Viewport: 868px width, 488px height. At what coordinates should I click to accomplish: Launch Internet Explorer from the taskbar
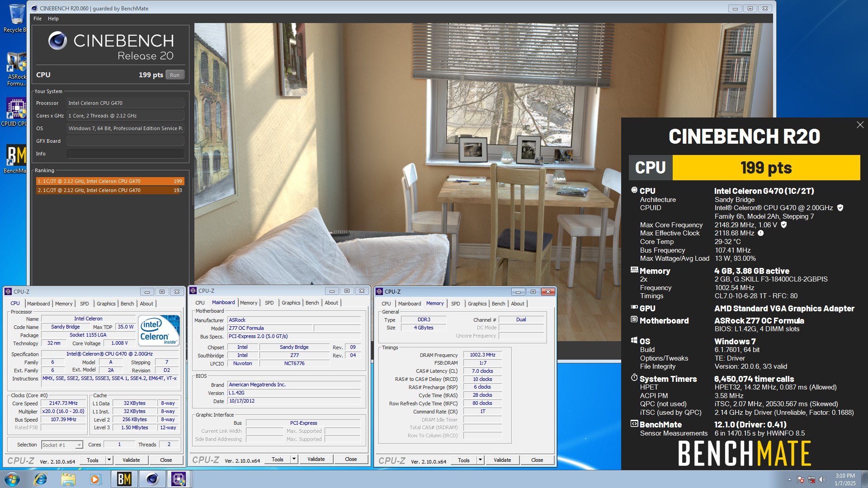(x=41, y=479)
